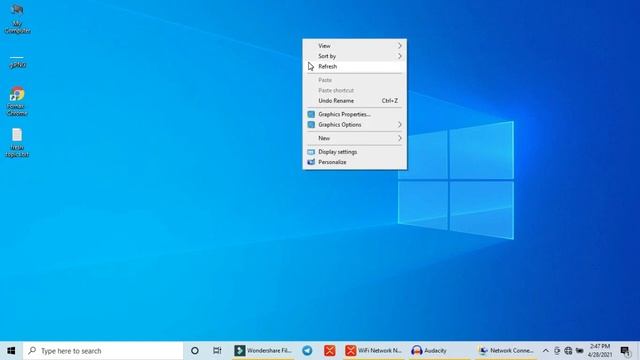Click the Type here to search box

103,351
